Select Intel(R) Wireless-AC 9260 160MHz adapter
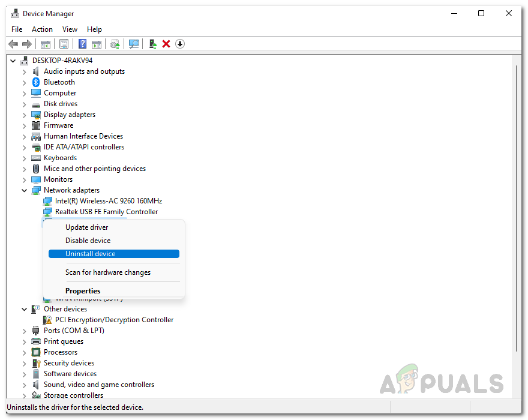Viewport: 528px width, 420px height. click(x=109, y=201)
